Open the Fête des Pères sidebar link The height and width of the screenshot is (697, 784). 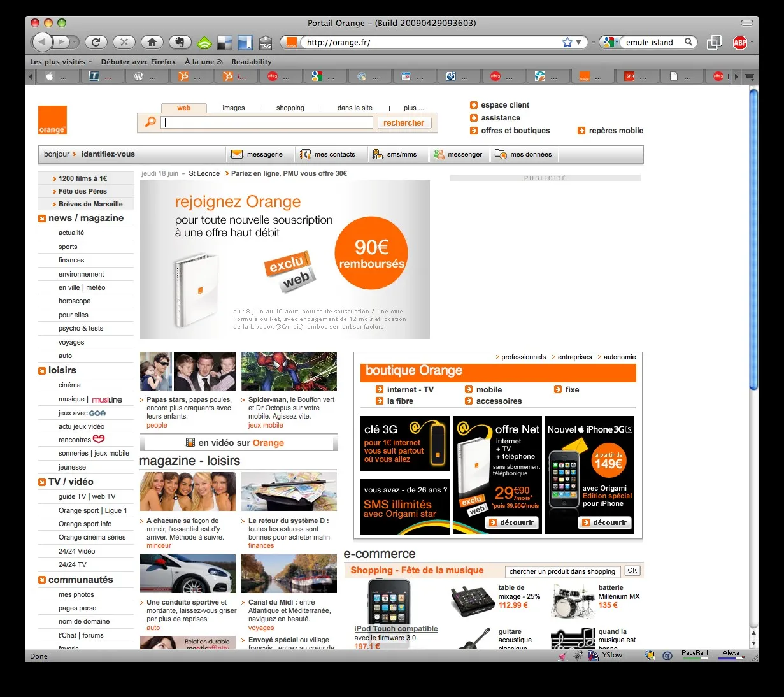tap(83, 191)
